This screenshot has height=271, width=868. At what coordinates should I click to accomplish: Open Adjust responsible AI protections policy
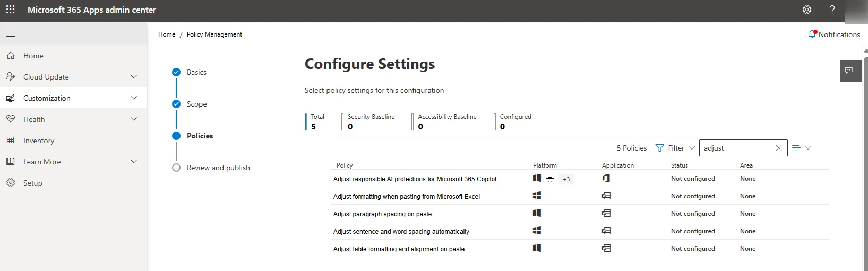pos(415,179)
